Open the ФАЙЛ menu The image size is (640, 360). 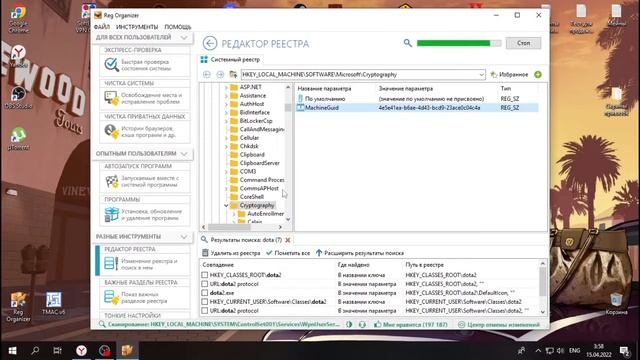point(102,27)
